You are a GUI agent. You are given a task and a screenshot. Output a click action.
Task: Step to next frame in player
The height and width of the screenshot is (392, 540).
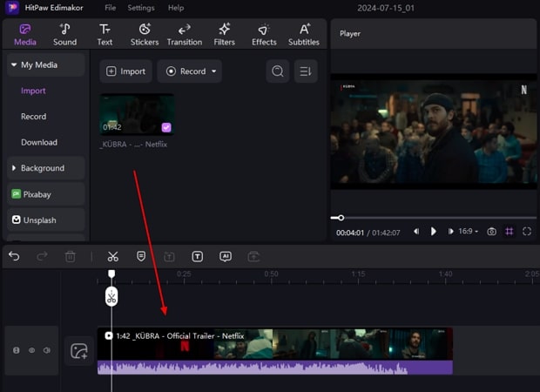click(x=450, y=232)
